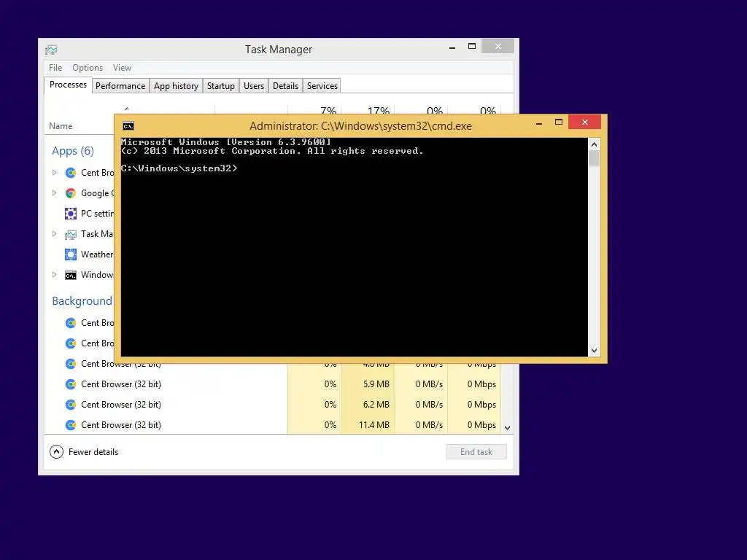
Task: Click the cmd.exe window title bar icon
Action: coord(128,125)
